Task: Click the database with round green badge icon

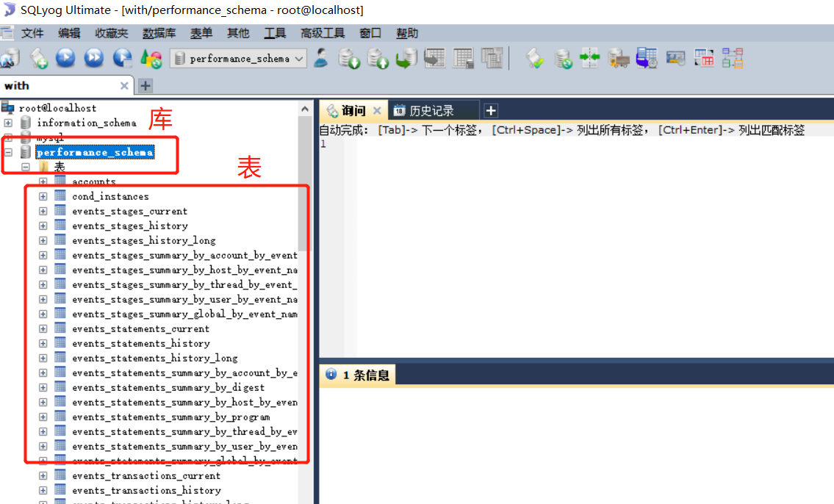Action: 563,58
